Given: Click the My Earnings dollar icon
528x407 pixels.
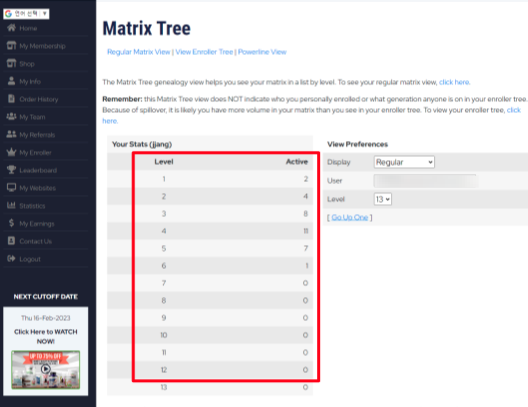Looking at the screenshot, I should (x=11, y=223).
